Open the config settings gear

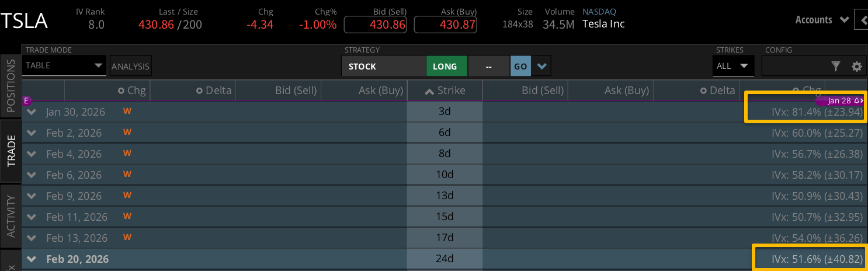pyautogui.click(x=857, y=67)
